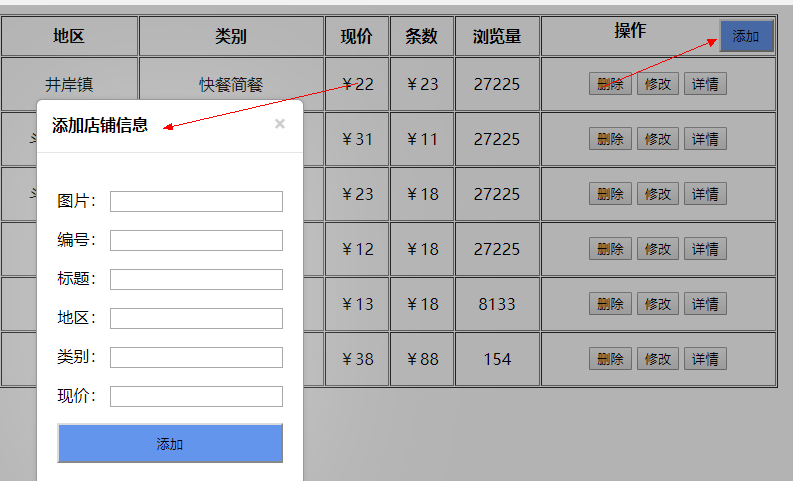The image size is (793, 481).
Task: Click the ¥13 price cell
Action: click(357, 304)
